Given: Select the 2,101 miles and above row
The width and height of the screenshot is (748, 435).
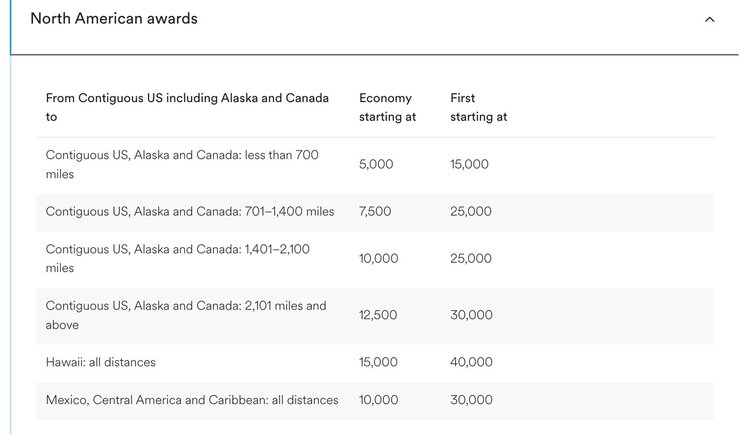Looking at the screenshot, I should coord(375,316).
